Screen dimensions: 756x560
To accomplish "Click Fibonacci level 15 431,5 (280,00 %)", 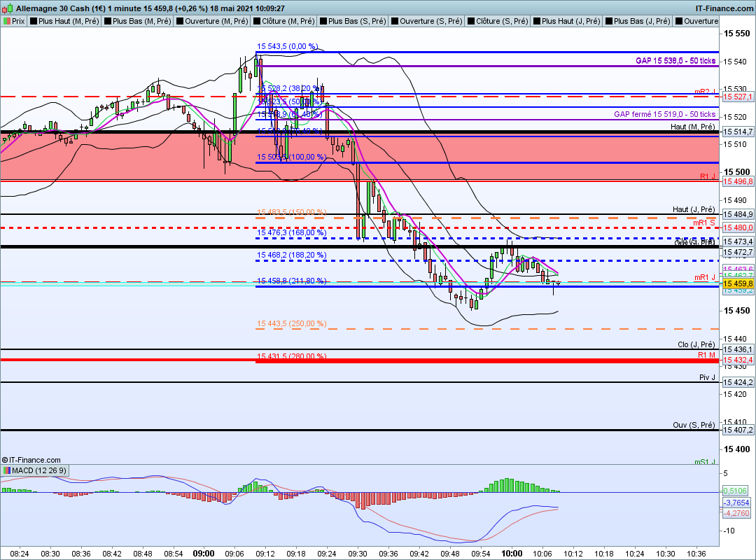I will coord(291,356).
